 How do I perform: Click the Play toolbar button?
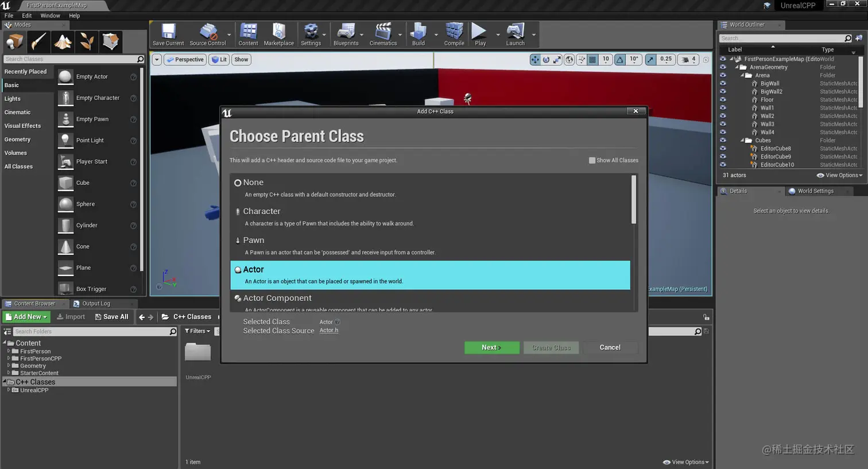point(480,34)
